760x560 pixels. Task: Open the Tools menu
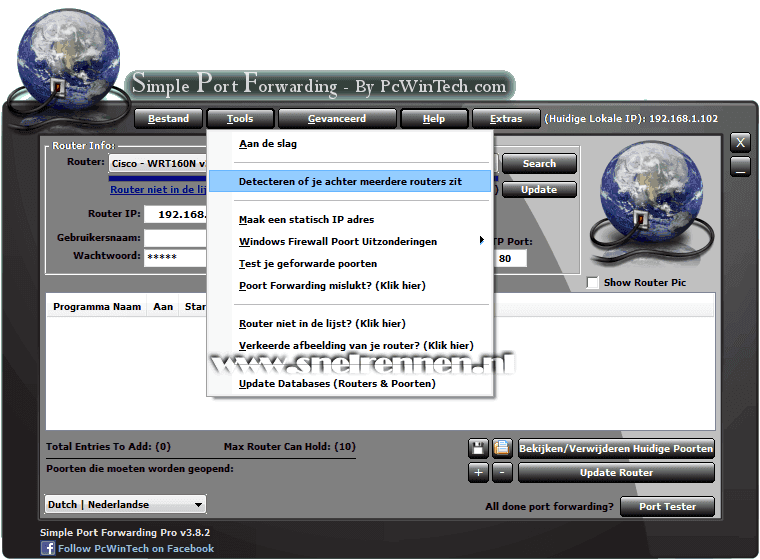[x=240, y=118]
